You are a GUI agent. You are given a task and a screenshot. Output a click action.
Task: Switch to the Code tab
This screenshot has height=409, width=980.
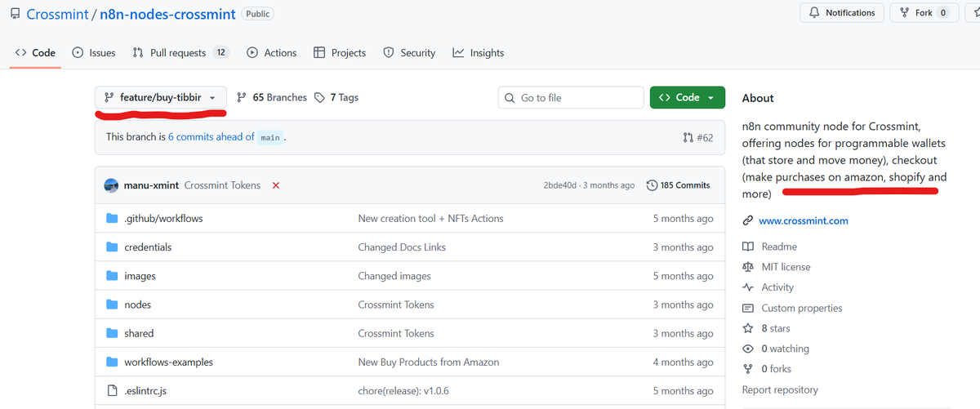pos(36,53)
